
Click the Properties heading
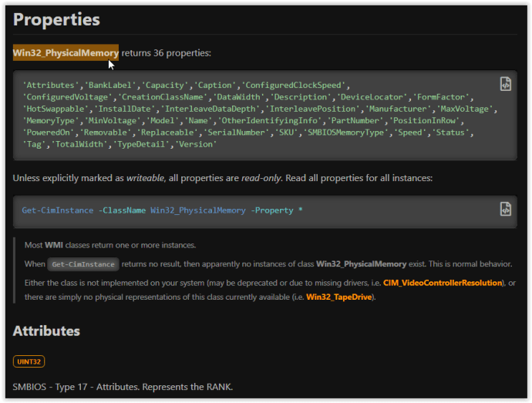tap(56, 19)
